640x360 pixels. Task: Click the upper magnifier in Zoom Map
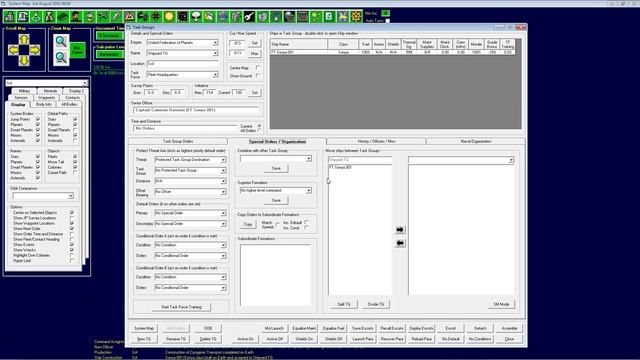point(61,42)
